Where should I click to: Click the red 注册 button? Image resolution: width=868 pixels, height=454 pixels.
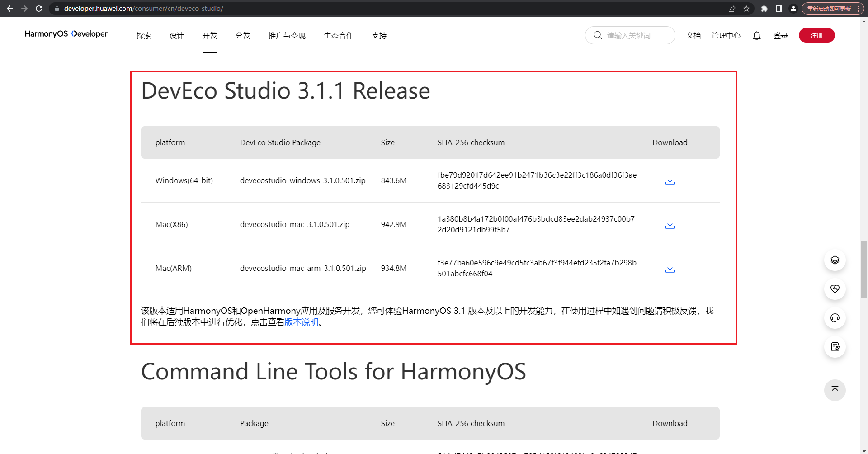(816, 35)
